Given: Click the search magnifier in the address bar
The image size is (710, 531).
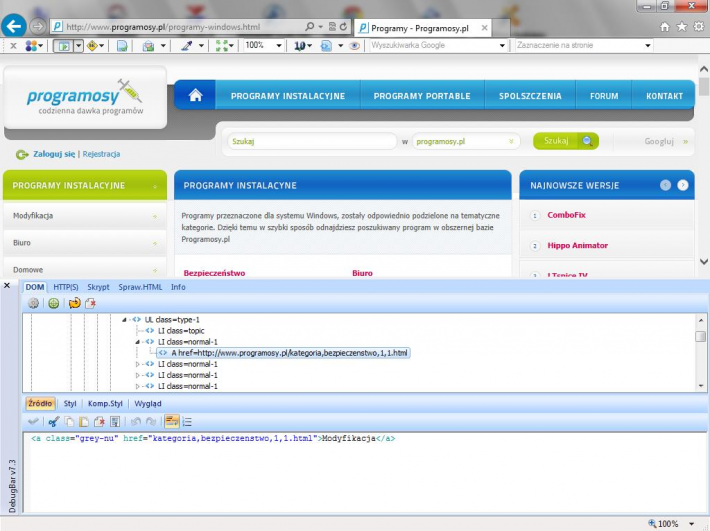Looking at the screenshot, I should (x=310, y=27).
